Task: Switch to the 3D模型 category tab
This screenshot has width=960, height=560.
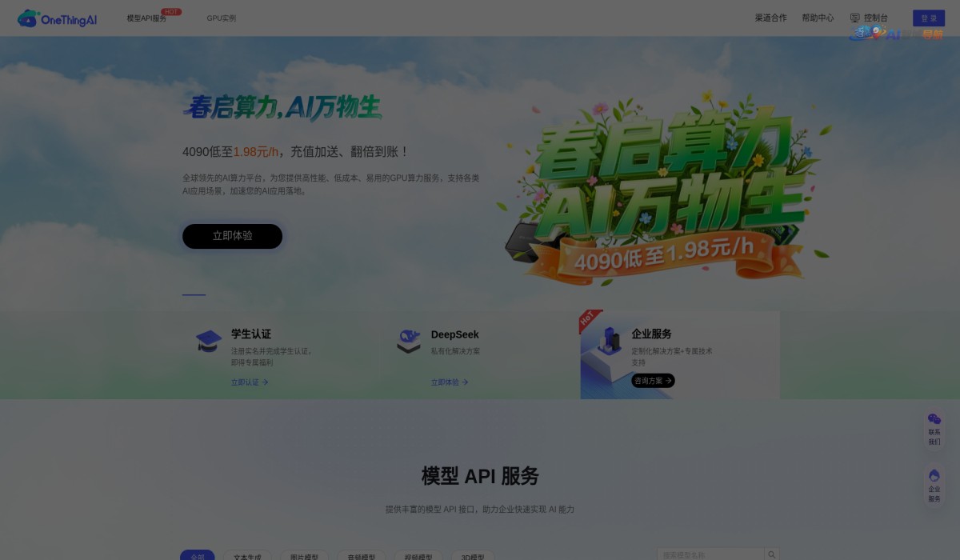Action: click(x=471, y=555)
